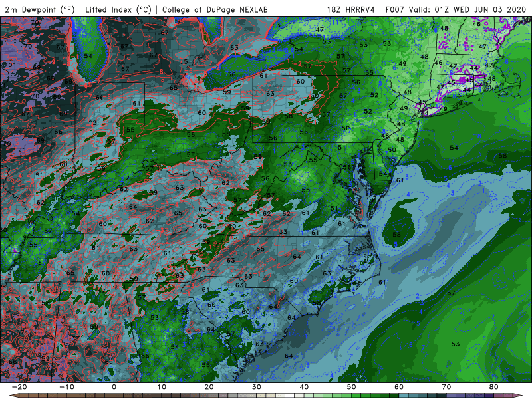Click the '48' value over Cape Cod

[x=491, y=79]
